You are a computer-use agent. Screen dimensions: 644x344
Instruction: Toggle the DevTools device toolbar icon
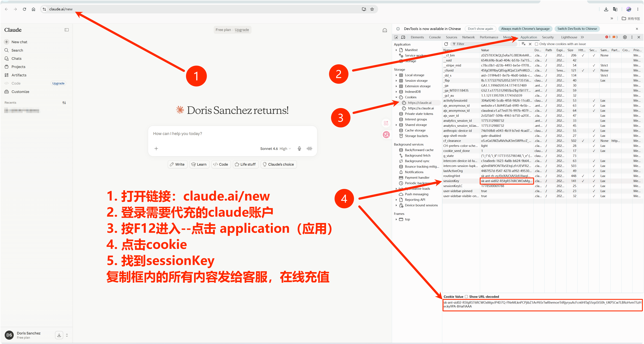pos(403,37)
